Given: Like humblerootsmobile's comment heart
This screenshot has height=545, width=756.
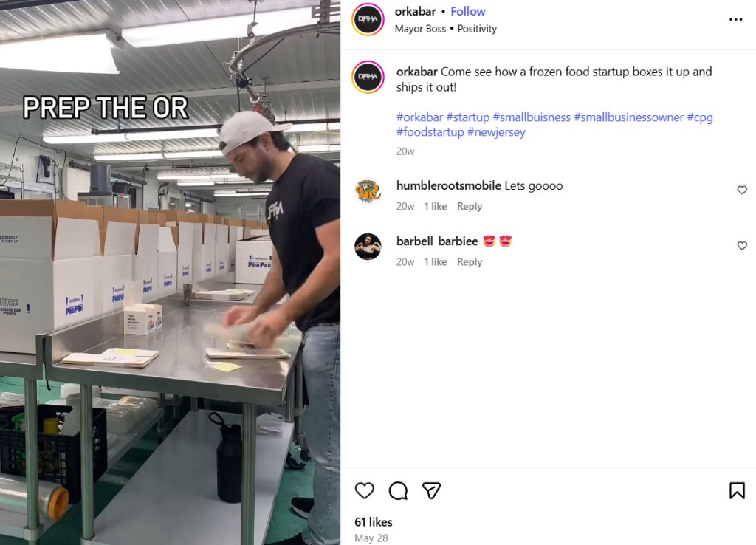Looking at the screenshot, I should point(742,190).
